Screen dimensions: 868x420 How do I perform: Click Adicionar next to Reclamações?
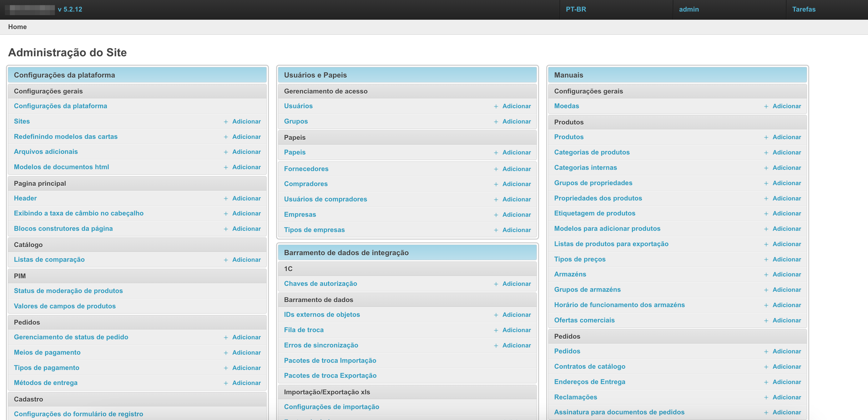pyautogui.click(x=786, y=397)
